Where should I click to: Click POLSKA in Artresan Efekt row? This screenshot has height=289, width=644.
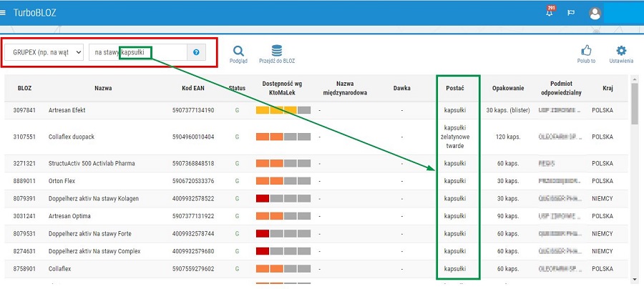pos(602,110)
